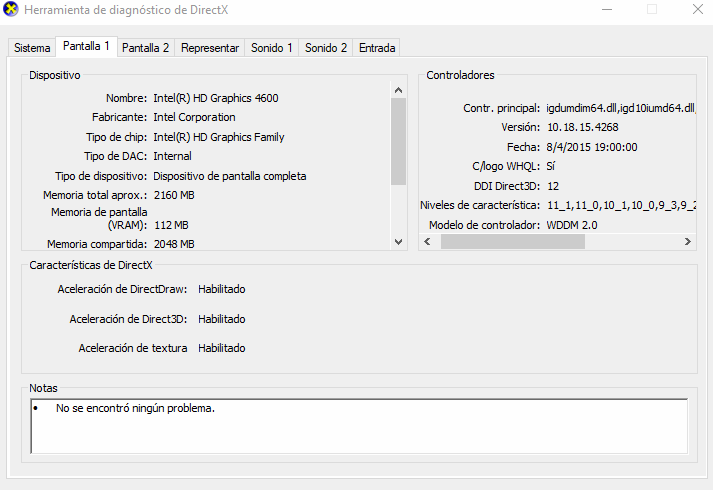Click Habilitado next to Aceleración de DirectDraw
This screenshot has width=713, height=490.
pos(221,290)
